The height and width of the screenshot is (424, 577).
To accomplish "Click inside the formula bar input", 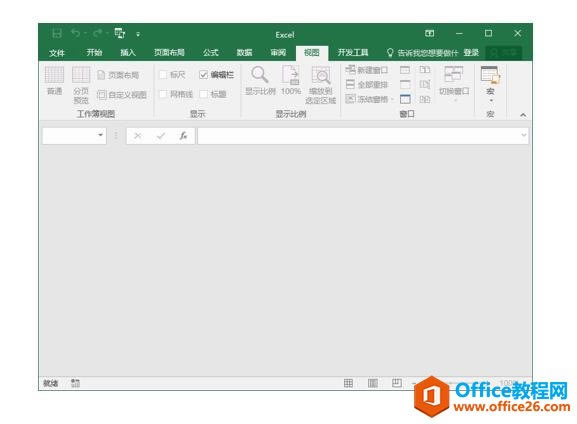I will pyautogui.click(x=359, y=136).
